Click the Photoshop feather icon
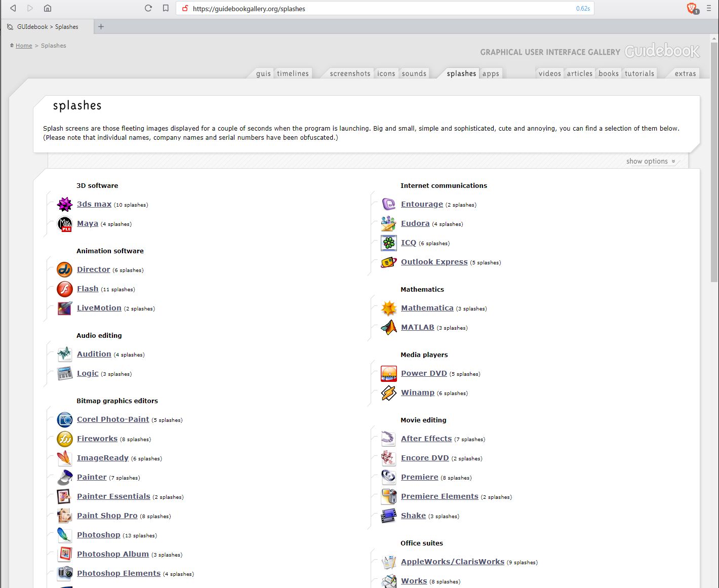The width and height of the screenshot is (719, 588). (65, 535)
